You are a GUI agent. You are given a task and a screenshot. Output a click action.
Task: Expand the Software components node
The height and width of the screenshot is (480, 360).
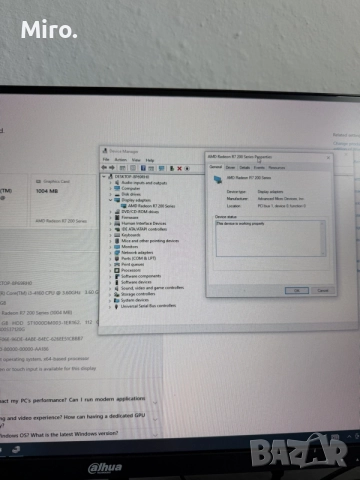pos(110,276)
